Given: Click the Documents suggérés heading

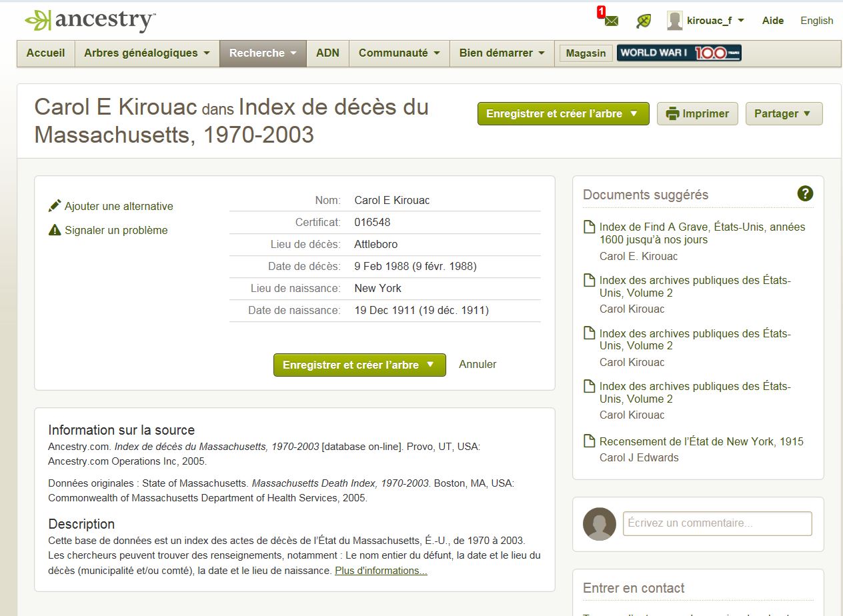Looking at the screenshot, I should 646,195.
